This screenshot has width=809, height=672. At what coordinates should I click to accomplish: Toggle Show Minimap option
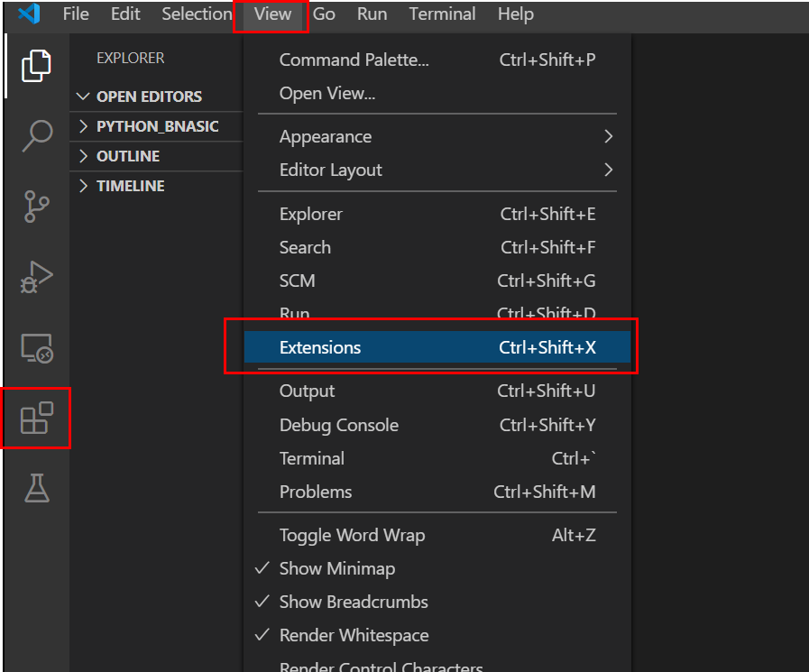[337, 568]
